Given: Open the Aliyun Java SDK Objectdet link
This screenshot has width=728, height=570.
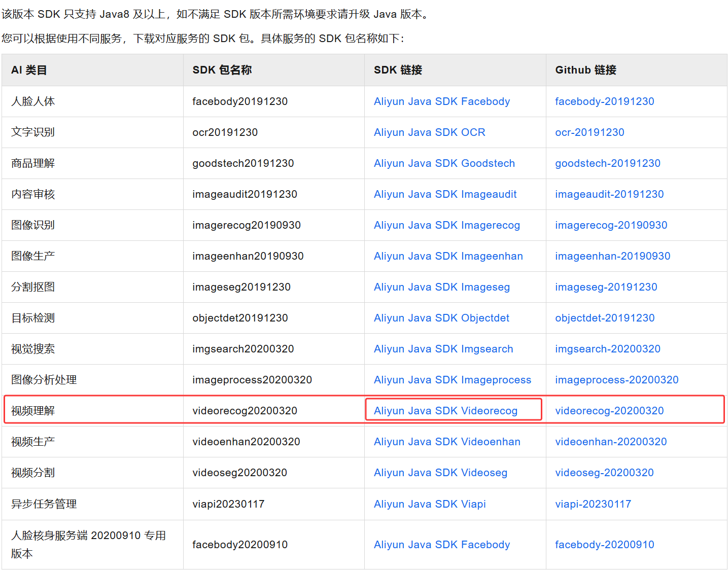Looking at the screenshot, I should (442, 318).
